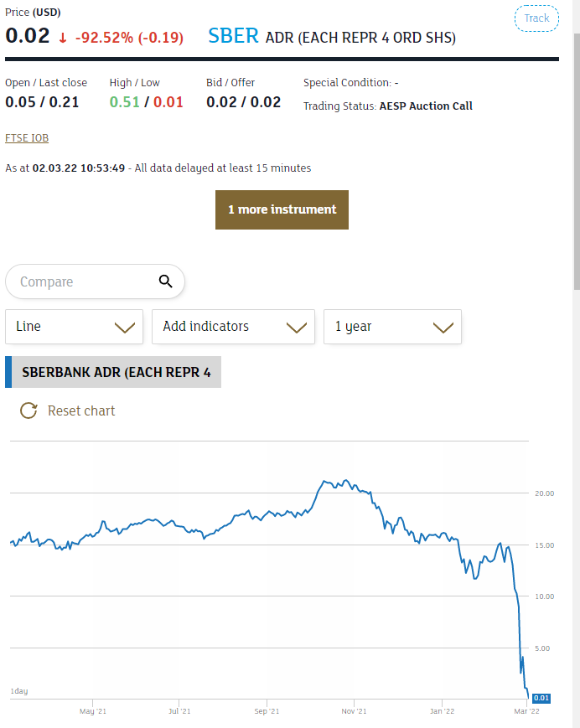
Task: Focus the Compare search field
Action: tap(95, 281)
